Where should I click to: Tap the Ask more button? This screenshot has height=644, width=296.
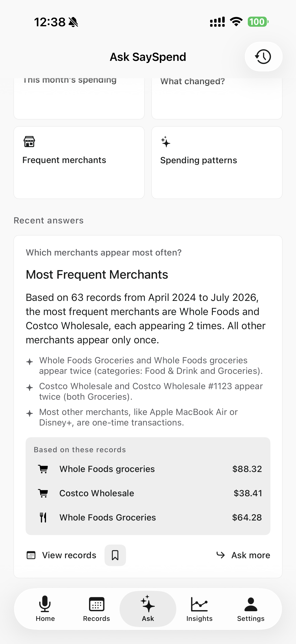(243, 555)
